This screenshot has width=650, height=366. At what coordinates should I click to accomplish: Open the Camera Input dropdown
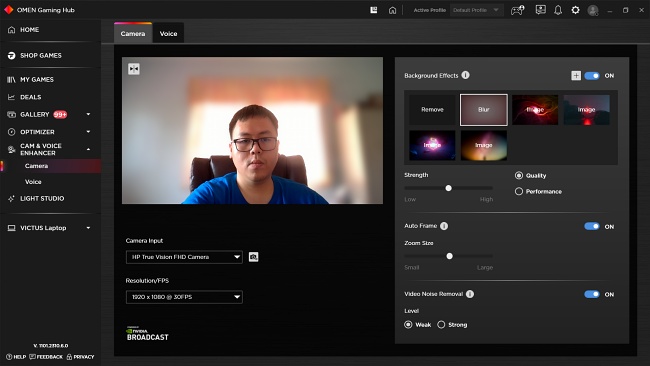pos(184,257)
